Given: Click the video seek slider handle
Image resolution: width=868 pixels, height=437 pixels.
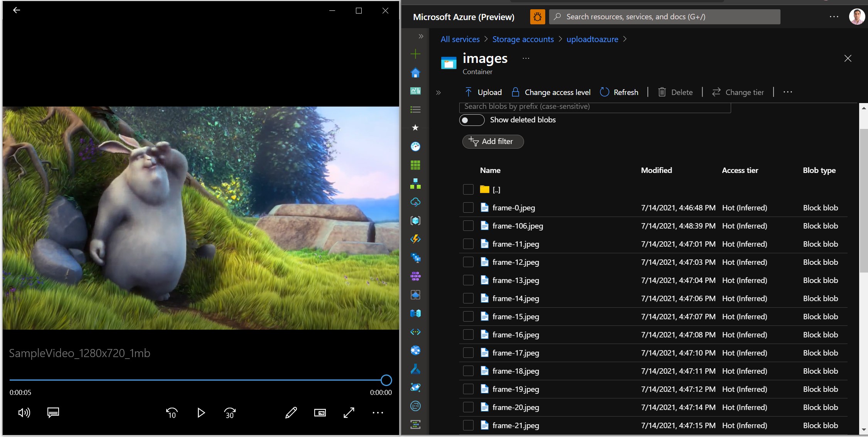Looking at the screenshot, I should pos(386,380).
